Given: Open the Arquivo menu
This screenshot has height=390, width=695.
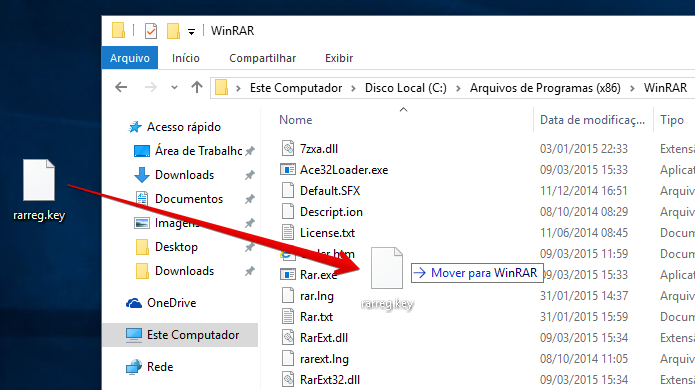Looking at the screenshot, I should pyautogui.click(x=130, y=58).
